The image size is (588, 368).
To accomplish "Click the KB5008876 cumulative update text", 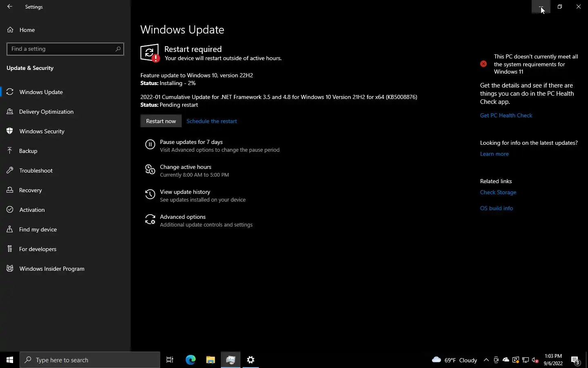I will 278,97.
